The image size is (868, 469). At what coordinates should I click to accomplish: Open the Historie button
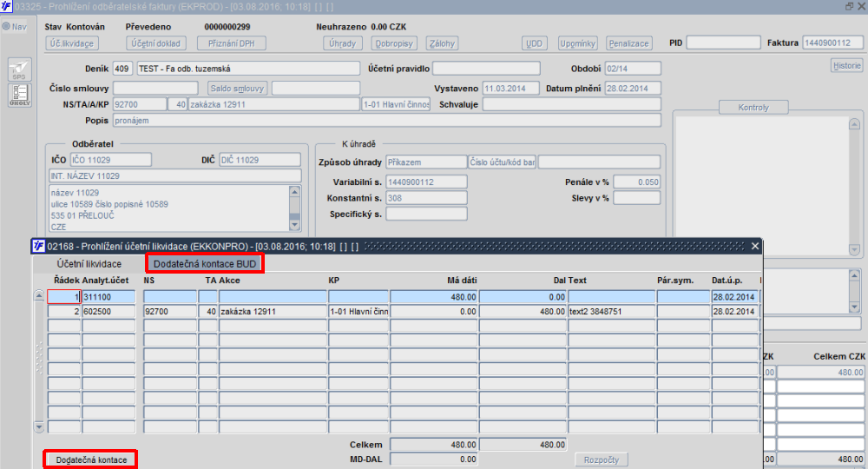coord(847,65)
